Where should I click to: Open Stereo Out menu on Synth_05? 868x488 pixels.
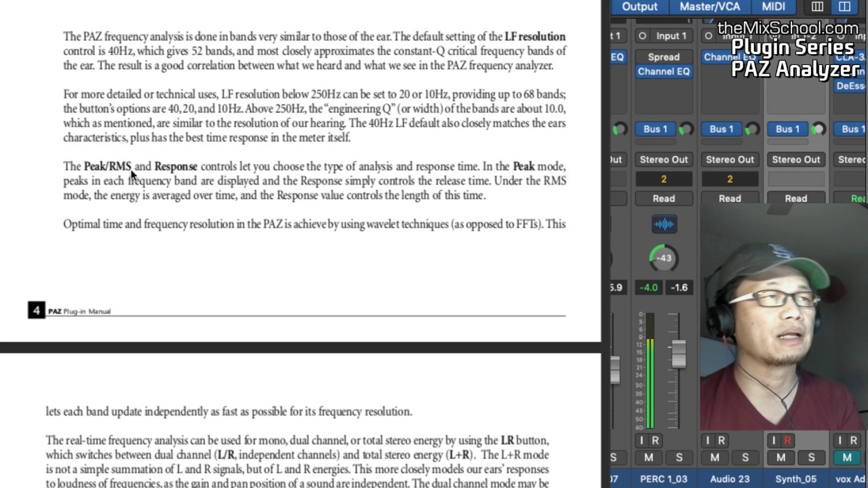[x=796, y=159]
